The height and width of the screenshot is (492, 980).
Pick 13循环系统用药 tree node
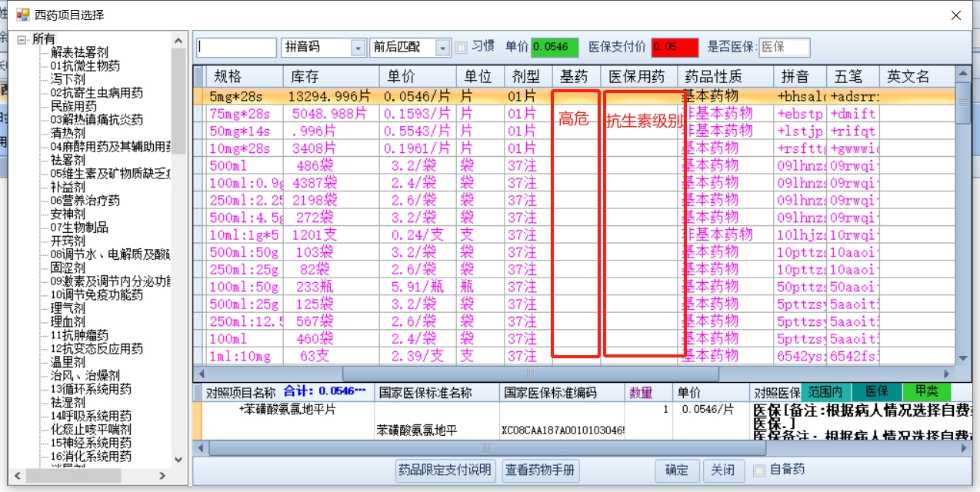tap(91, 389)
